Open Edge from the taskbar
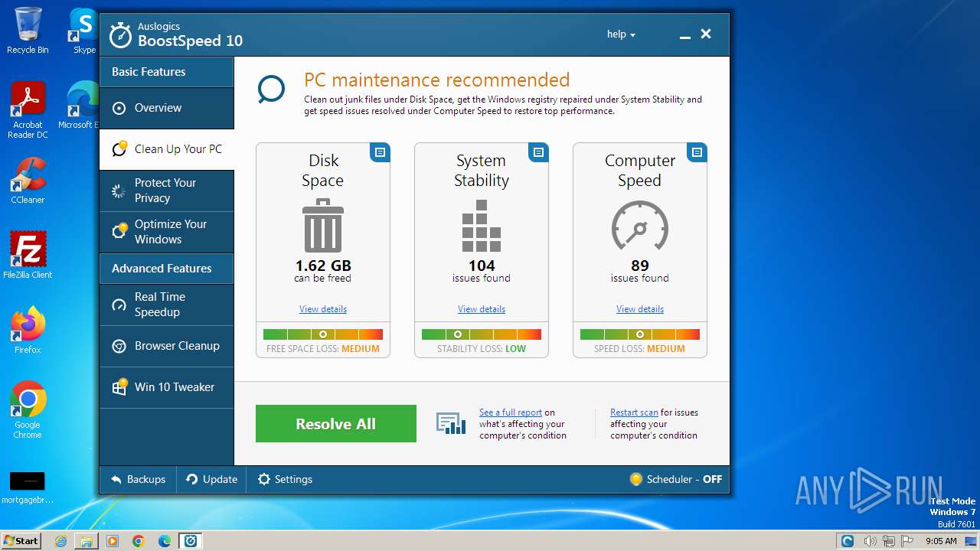 (165, 541)
